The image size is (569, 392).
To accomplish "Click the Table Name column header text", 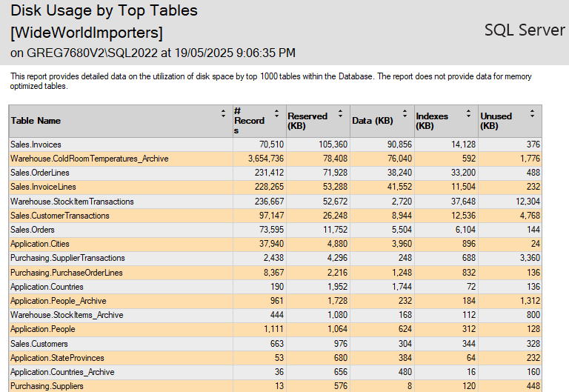I will [36, 121].
